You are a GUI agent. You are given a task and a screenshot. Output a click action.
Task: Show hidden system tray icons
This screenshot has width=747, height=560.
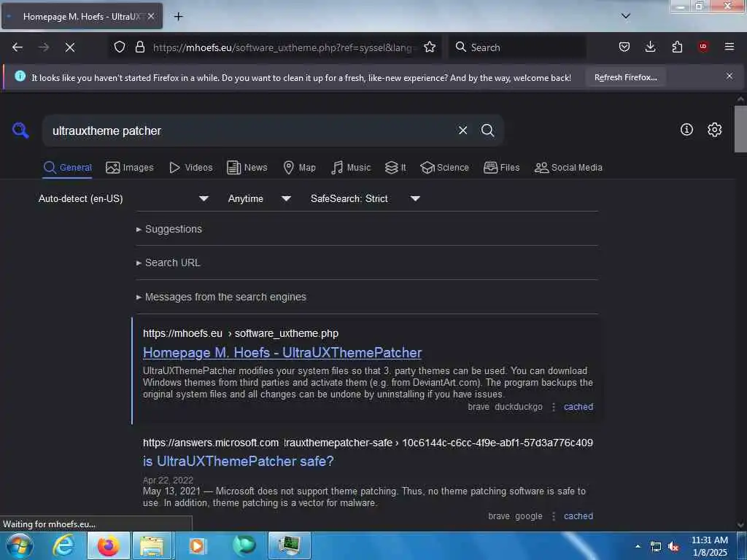pos(638,545)
